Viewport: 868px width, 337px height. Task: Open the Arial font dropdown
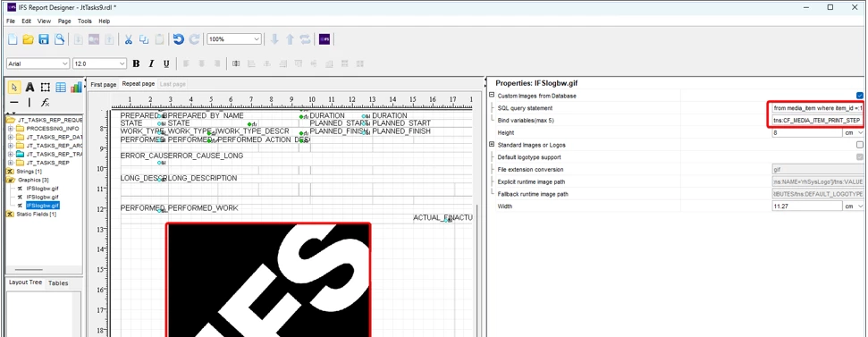click(65, 63)
